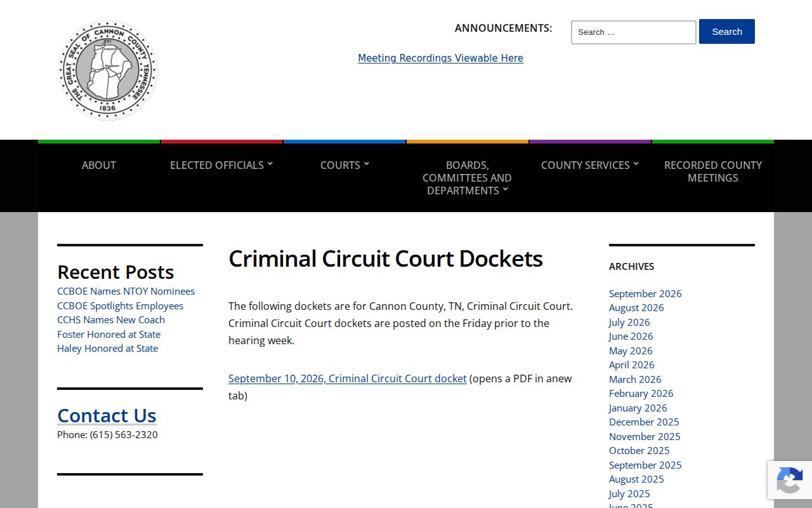Click the Search button
Image resolution: width=812 pixels, height=508 pixels.
[x=727, y=32]
